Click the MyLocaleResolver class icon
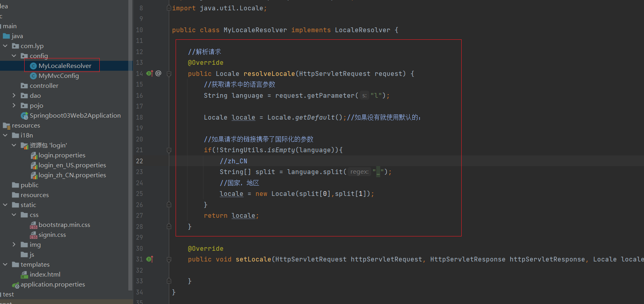 (33, 66)
